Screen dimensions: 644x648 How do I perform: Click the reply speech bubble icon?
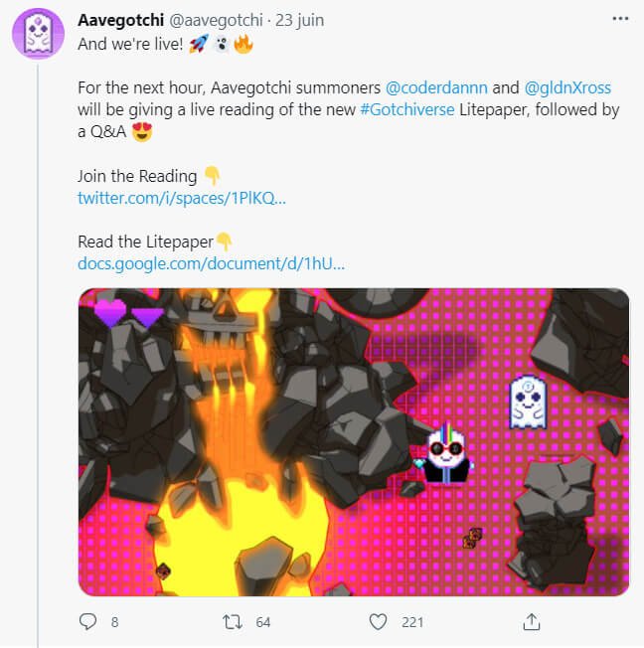88,621
